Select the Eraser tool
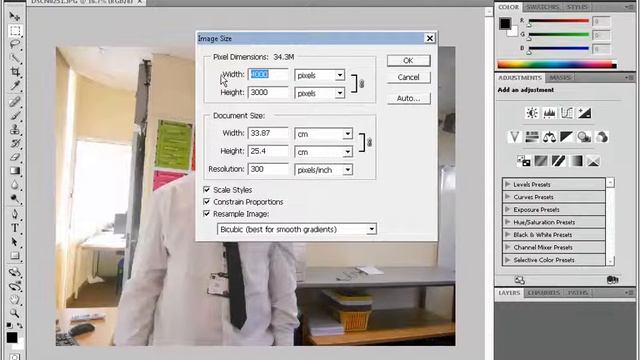 [15, 157]
